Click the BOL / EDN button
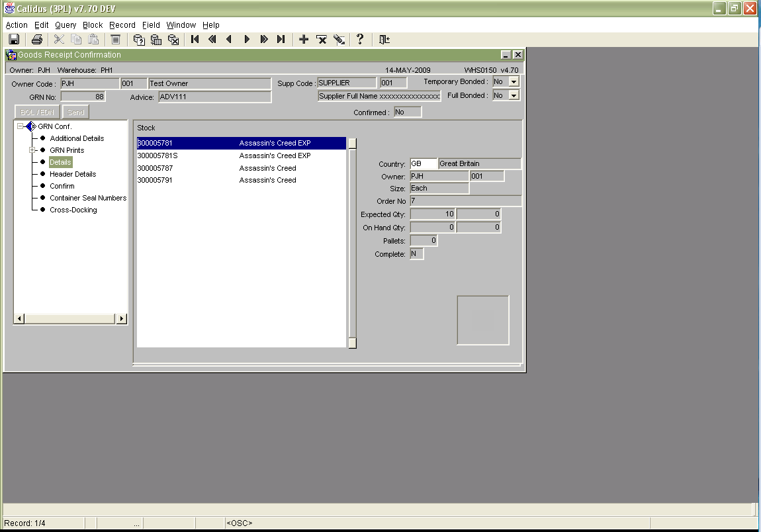This screenshot has width=761, height=532. click(x=37, y=112)
